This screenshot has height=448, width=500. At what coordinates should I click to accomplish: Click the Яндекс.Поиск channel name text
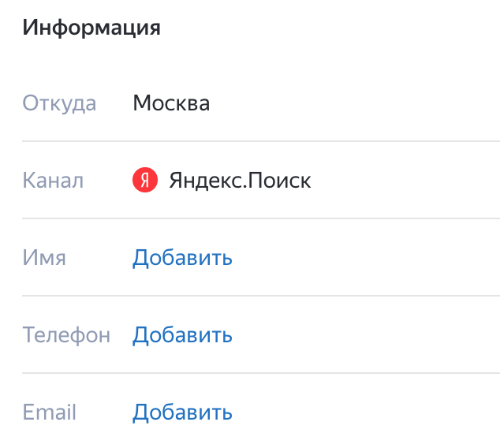pyautogui.click(x=240, y=181)
